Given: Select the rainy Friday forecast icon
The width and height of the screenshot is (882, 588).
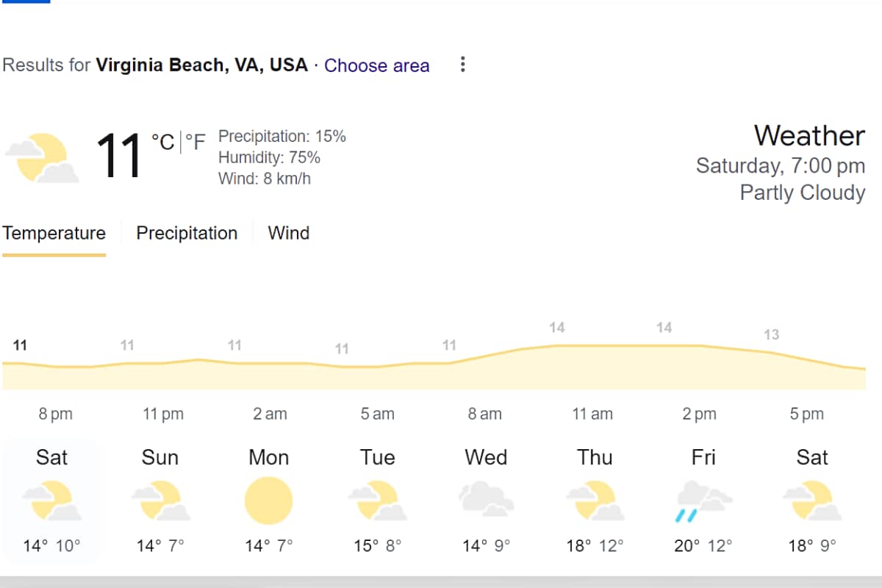Looking at the screenshot, I should coord(703,501).
